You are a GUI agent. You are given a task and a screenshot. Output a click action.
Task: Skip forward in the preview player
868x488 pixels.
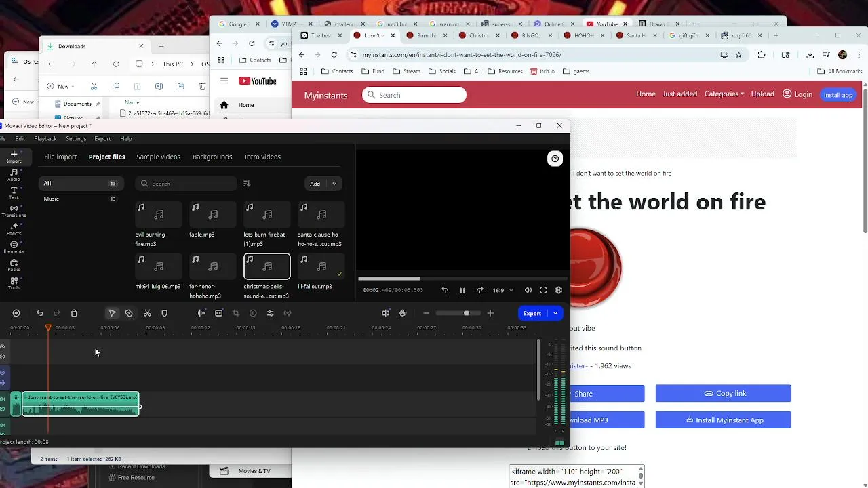tap(480, 290)
